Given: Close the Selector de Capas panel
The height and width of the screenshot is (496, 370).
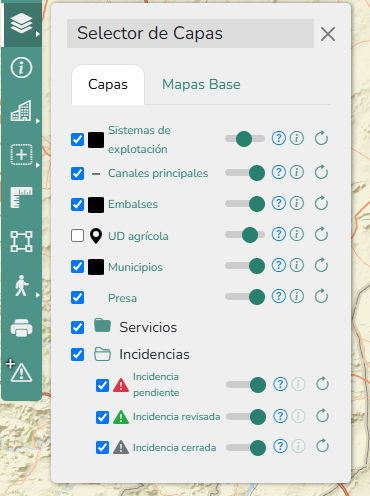Looking at the screenshot, I should click(328, 34).
